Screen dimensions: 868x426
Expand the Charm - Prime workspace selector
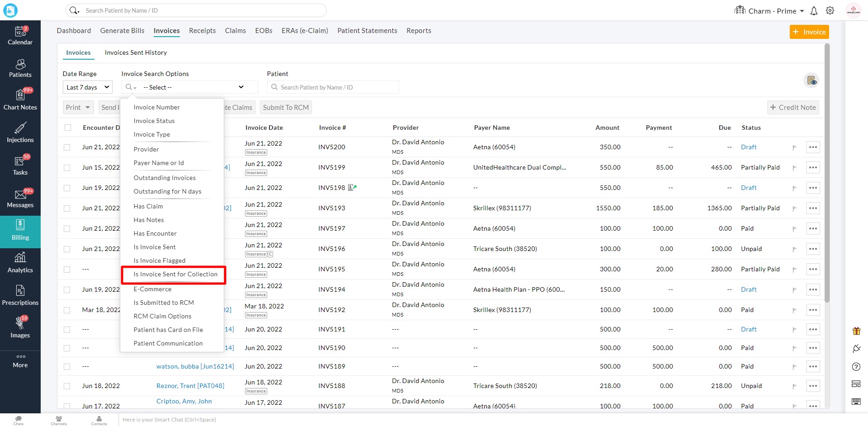point(774,10)
